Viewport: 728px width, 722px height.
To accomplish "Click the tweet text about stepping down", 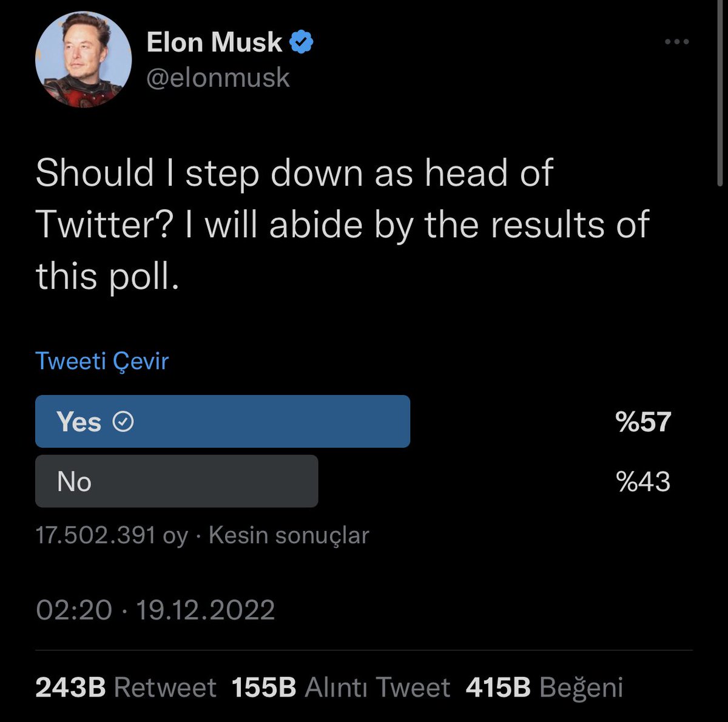I will [342, 224].
